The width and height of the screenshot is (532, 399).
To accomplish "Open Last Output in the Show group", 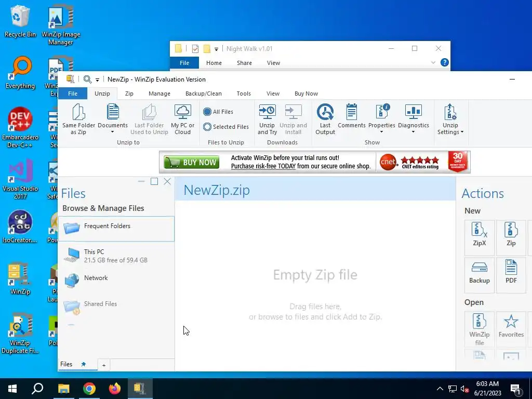I will click(x=325, y=119).
